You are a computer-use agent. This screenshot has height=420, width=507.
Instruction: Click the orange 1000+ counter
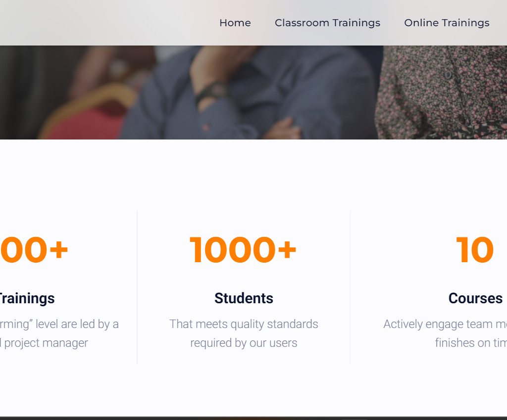click(243, 250)
